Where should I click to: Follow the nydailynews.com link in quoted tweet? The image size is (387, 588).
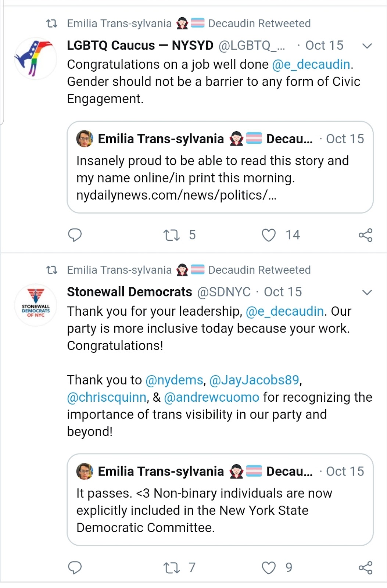coord(176,195)
